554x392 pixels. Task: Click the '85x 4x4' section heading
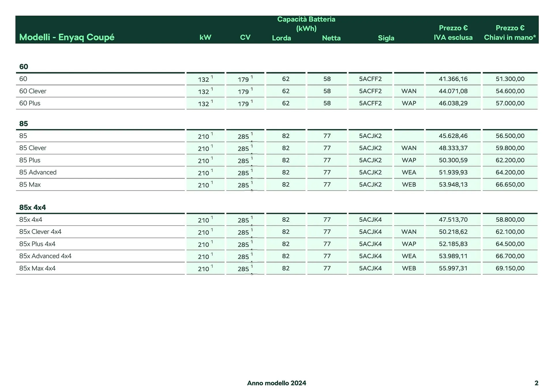[x=32, y=207]
